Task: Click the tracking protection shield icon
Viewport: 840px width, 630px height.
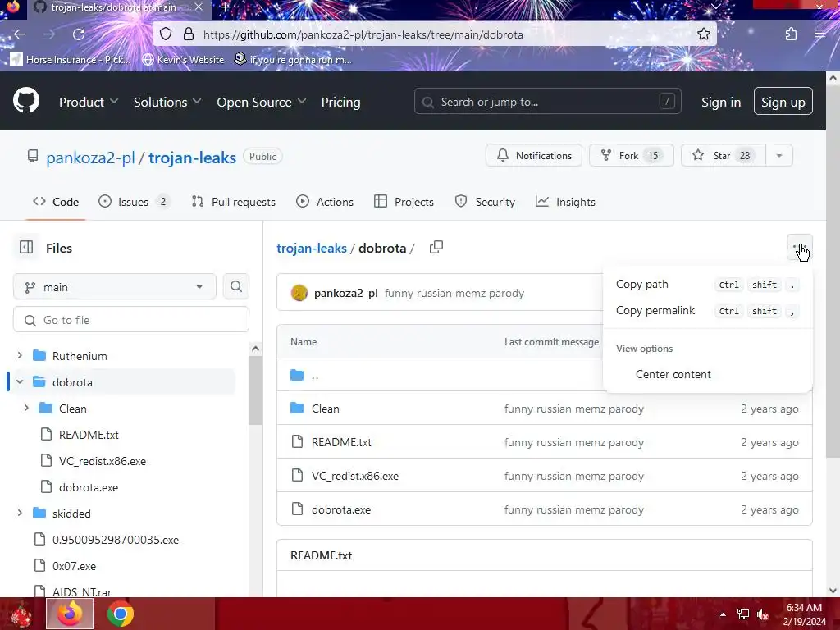Action: (x=166, y=34)
